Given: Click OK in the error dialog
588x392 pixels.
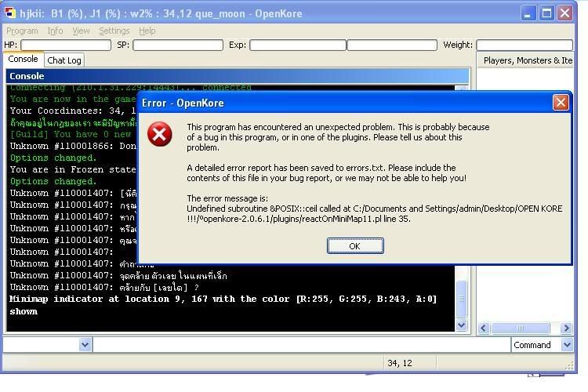Looking at the screenshot, I should tap(355, 246).
